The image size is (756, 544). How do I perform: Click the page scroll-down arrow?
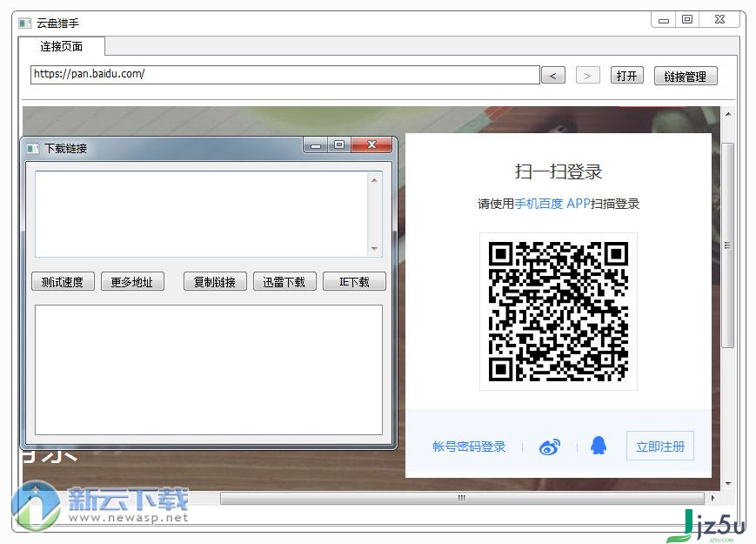(x=728, y=483)
